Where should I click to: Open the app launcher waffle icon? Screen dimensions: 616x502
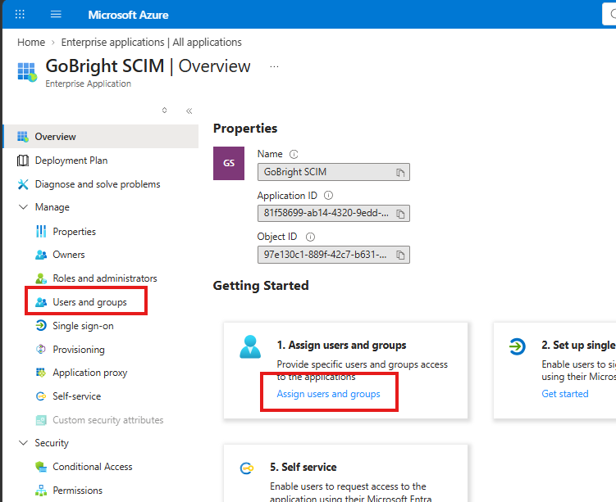[20, 15]
